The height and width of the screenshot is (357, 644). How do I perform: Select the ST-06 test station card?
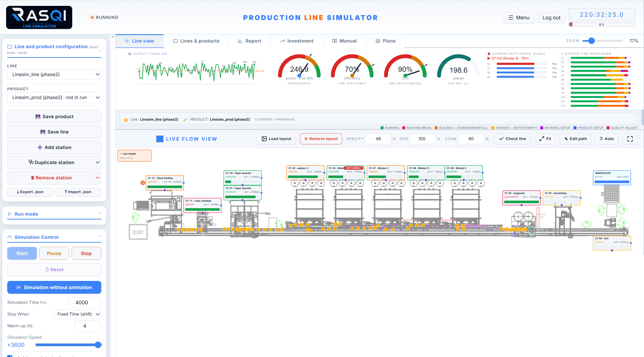click(612, 243)
